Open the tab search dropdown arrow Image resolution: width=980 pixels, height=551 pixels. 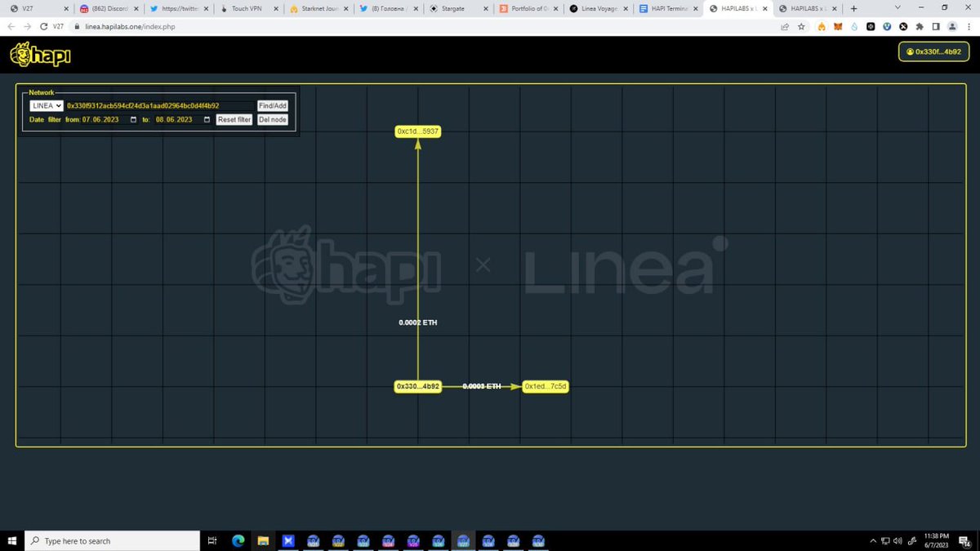point(898,7)
